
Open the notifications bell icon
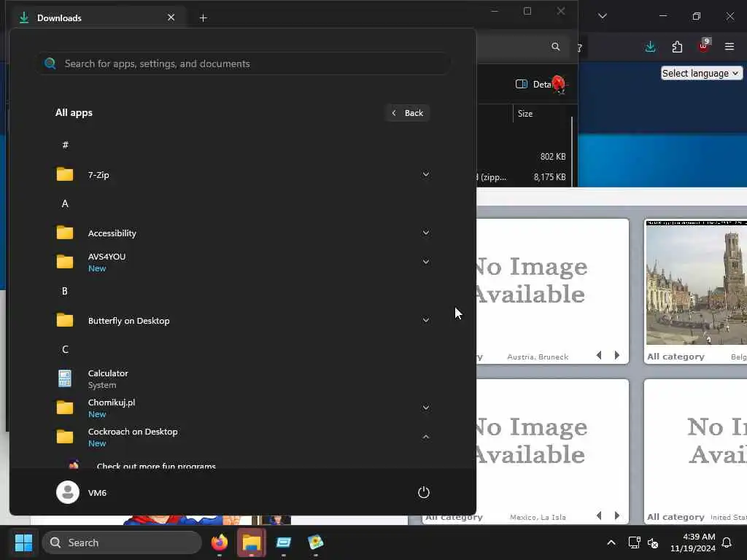pyautogui.click(x=727, y=542)
